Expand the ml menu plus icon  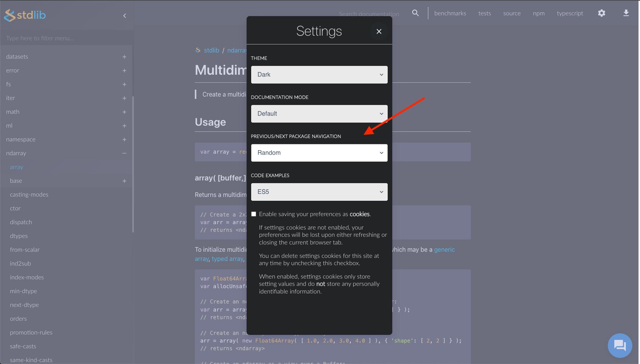coord(124,126)
